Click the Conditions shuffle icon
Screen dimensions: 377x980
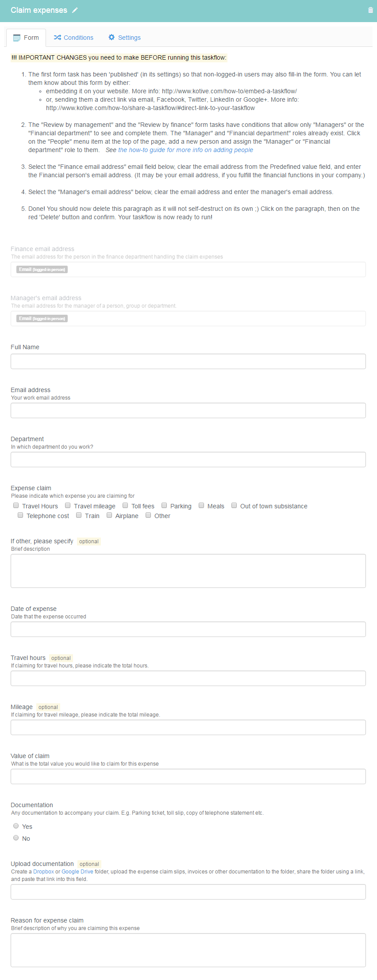[x=57, y=38]
